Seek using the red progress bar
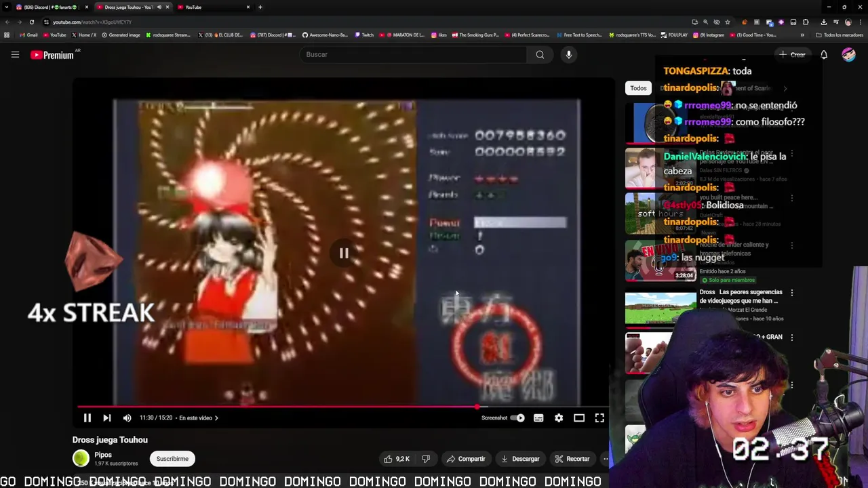This screenshot has width=868, height=488. point(343,407)
